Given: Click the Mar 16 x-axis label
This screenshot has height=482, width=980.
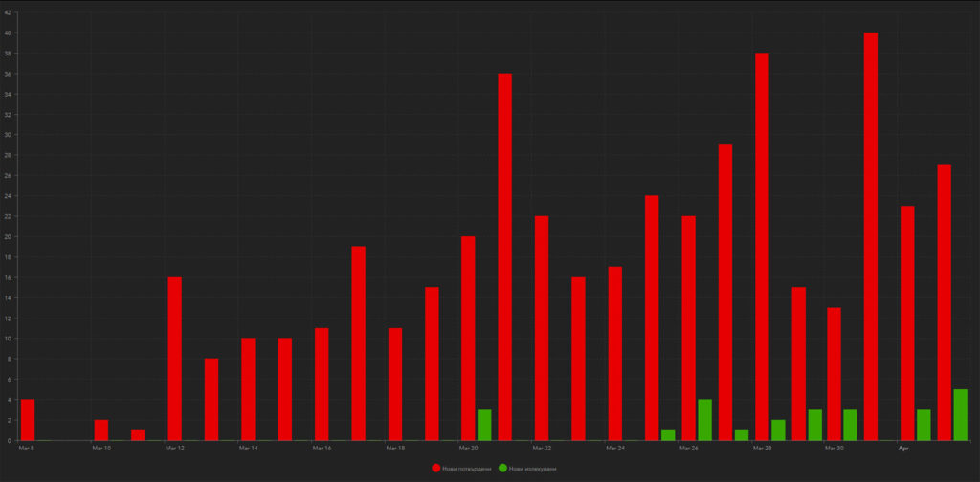Looking at the screenshot, I should point(322,448).
